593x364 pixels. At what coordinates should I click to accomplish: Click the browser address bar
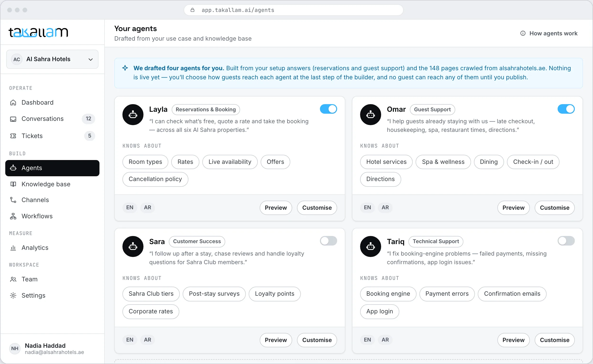pyautogui.click(x=293, y=10)
